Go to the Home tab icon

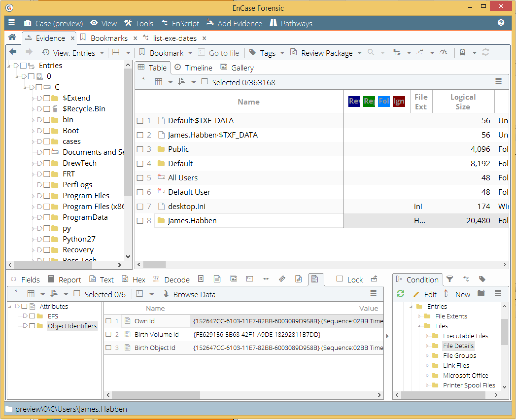point(12,38)
